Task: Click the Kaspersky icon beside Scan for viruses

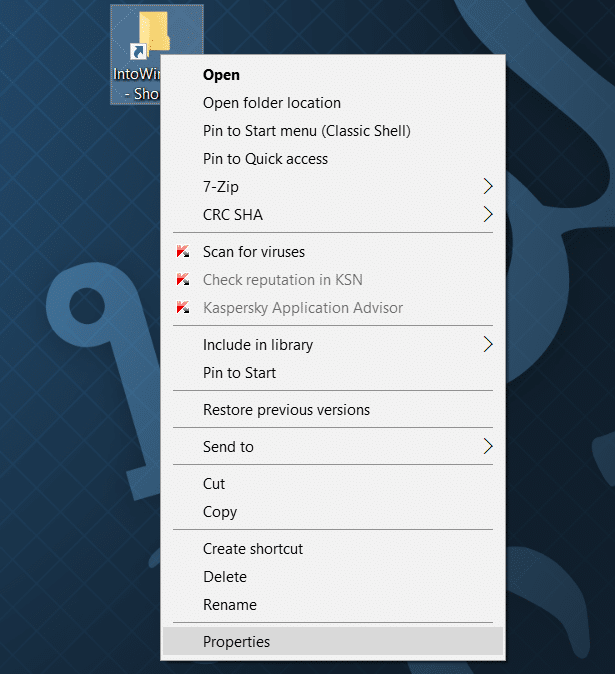Action: 183,251
